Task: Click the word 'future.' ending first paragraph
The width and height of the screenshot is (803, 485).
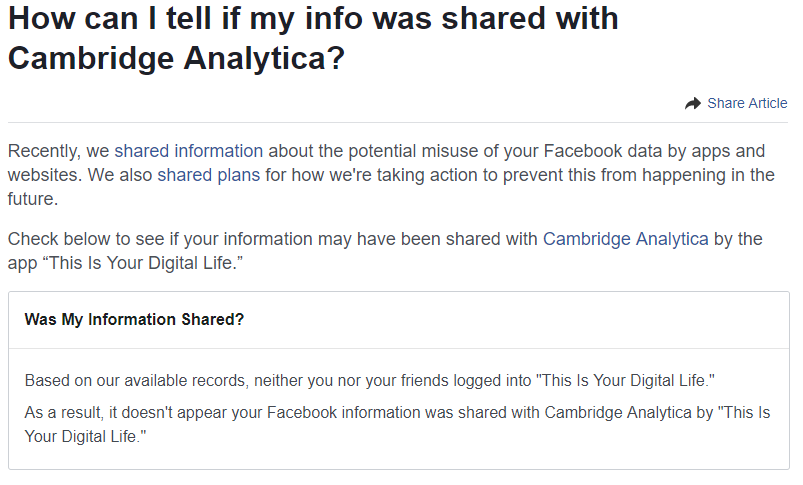Action: (x=33, y=199)
